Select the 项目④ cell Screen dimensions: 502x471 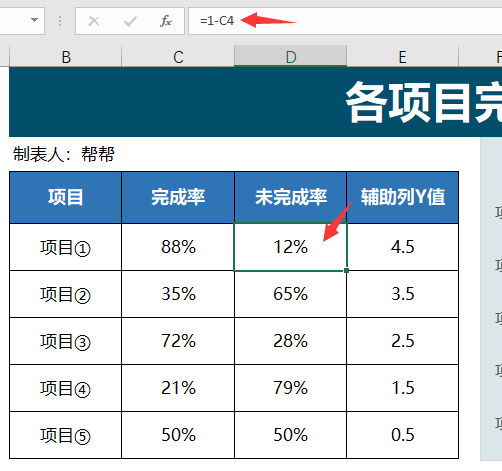66,388
